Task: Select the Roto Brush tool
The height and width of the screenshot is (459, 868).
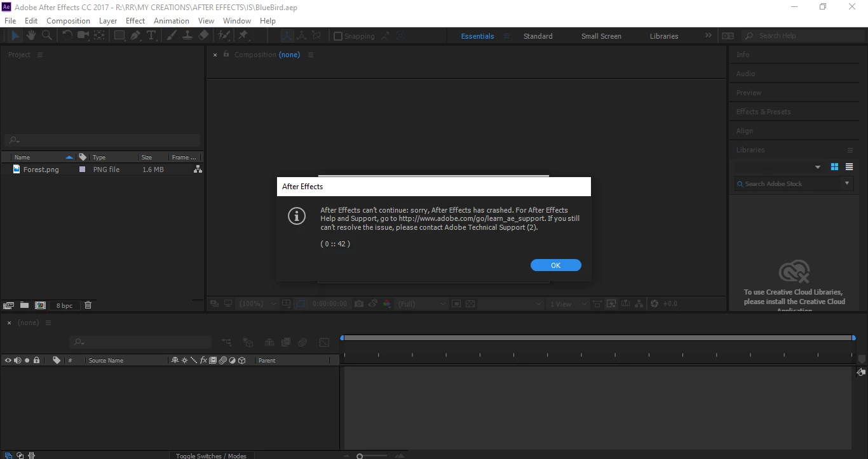Action: click(224, 36)
